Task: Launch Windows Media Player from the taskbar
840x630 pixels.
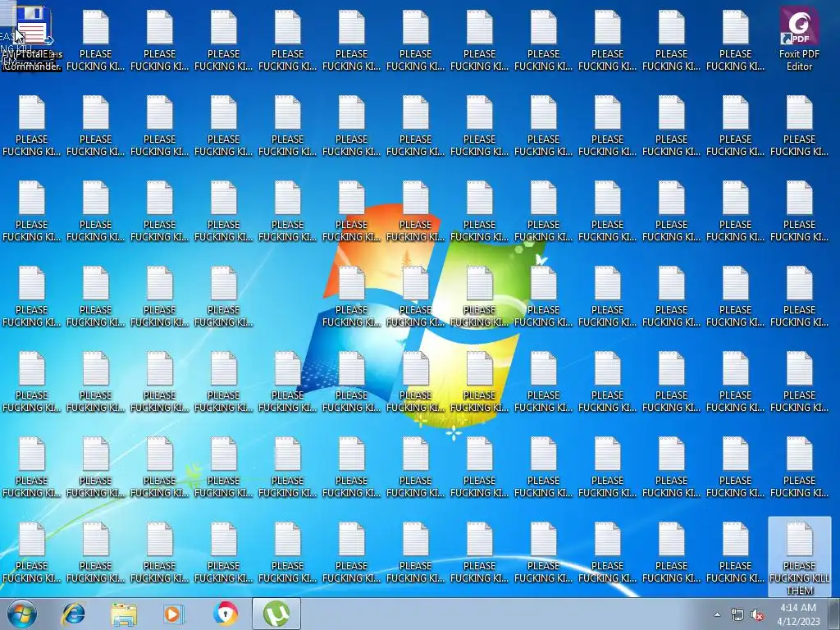Action: 173,614
